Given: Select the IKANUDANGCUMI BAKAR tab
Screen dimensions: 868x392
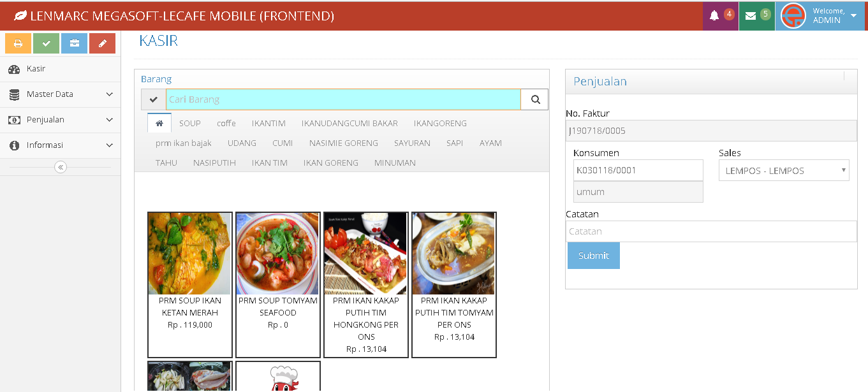Looking at the screenshot, I should pyautogui.click(x=349, y=123).
